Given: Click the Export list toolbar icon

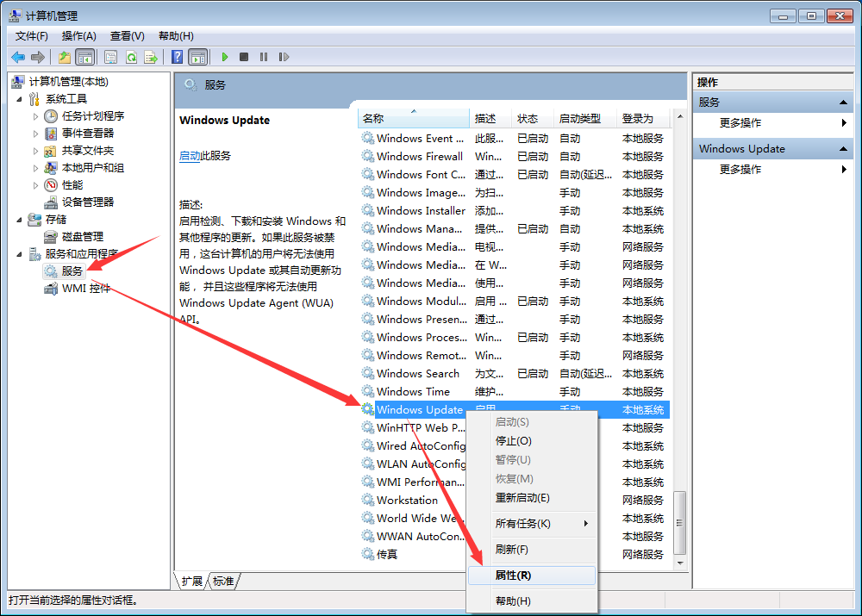Looking at the screenshot, I should click(x=151, y=57).
